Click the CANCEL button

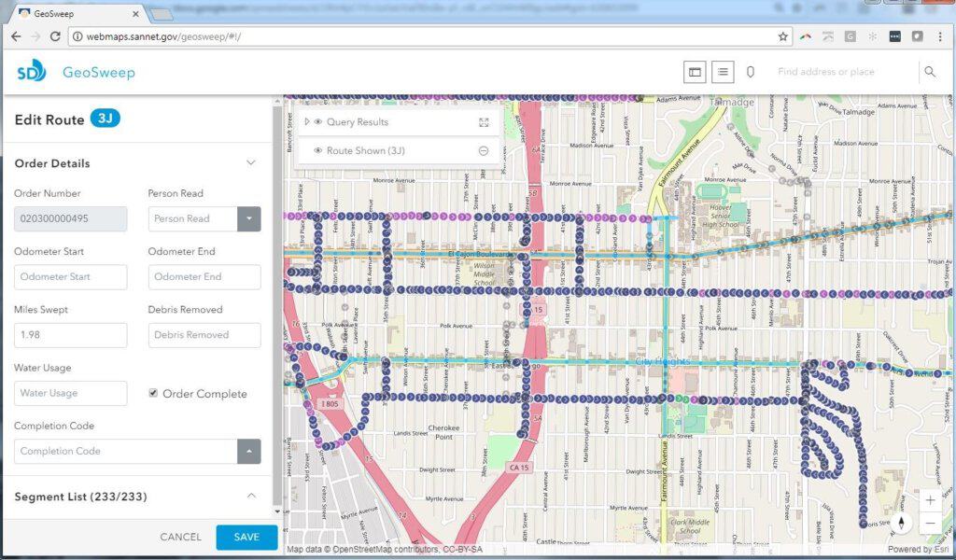pos(180,538)
